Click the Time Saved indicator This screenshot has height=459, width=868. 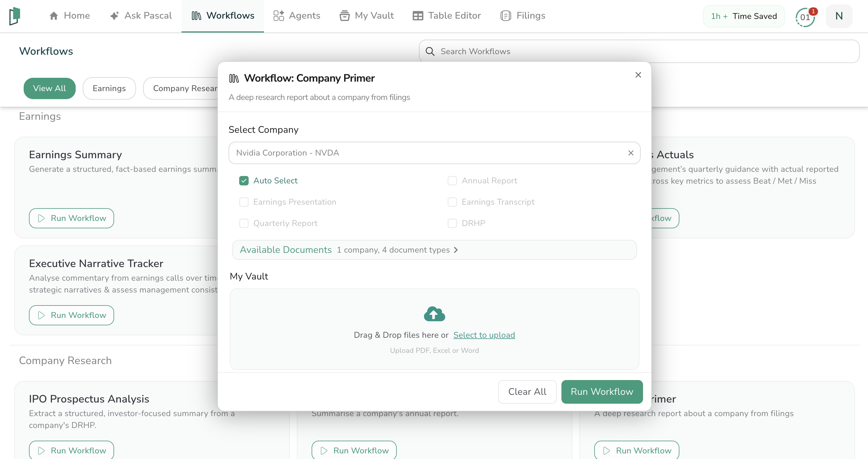pos(744,16)
